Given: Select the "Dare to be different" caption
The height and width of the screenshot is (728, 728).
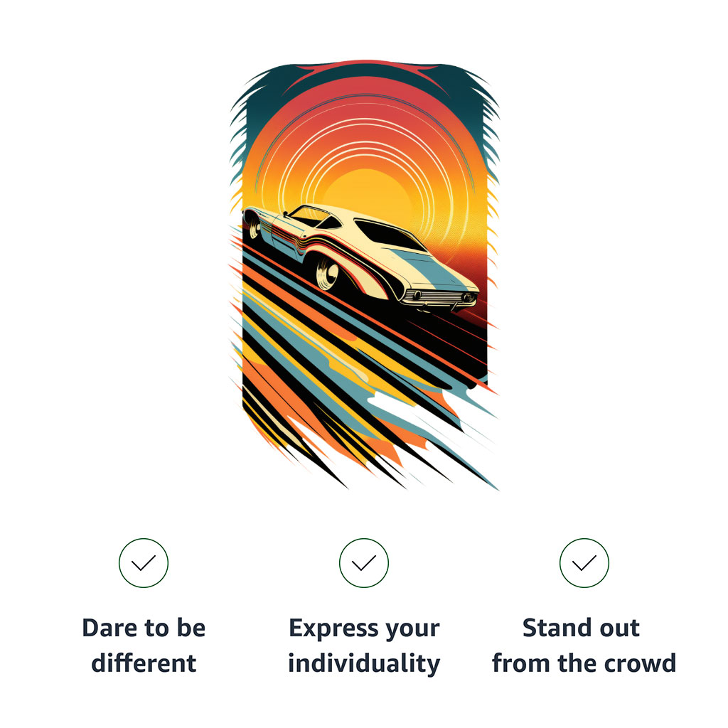Looking at the screenshot, I should (x=144, y=646).
